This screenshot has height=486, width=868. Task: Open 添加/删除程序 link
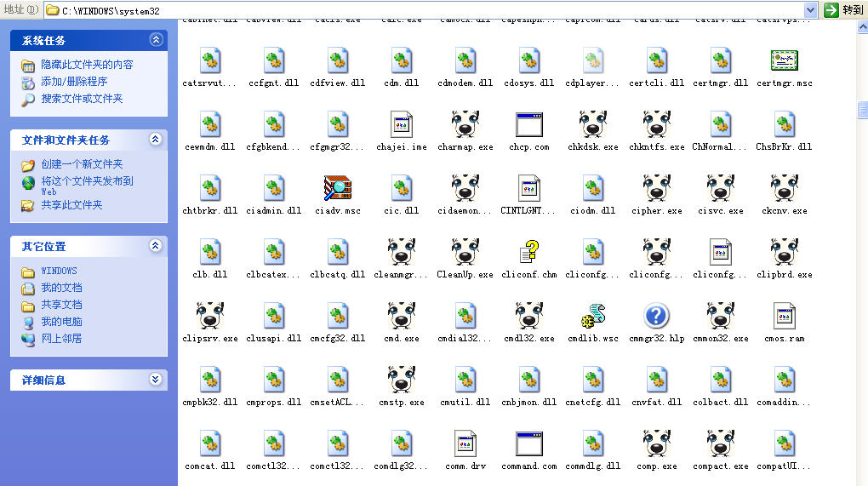point(74,82)
